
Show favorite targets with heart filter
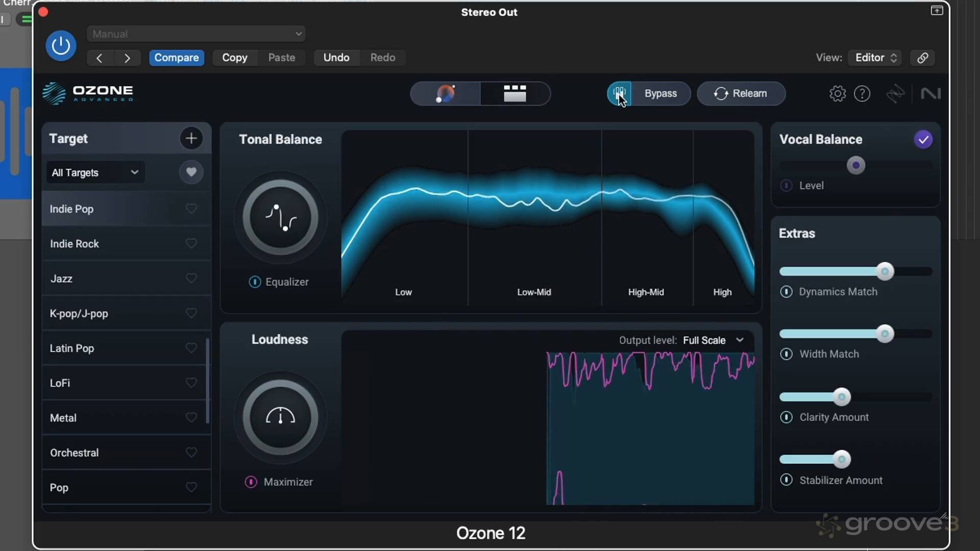(191, 172)
